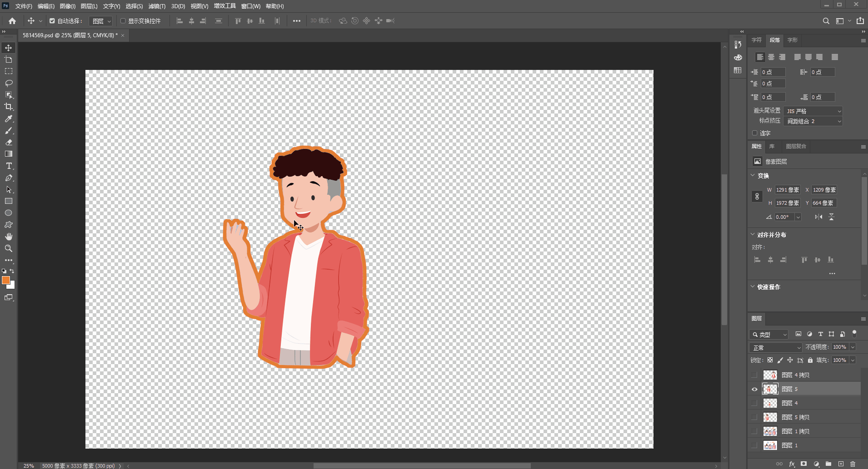
Task: Enable the 连字 hyphenate checkbox
Action: 755,133
